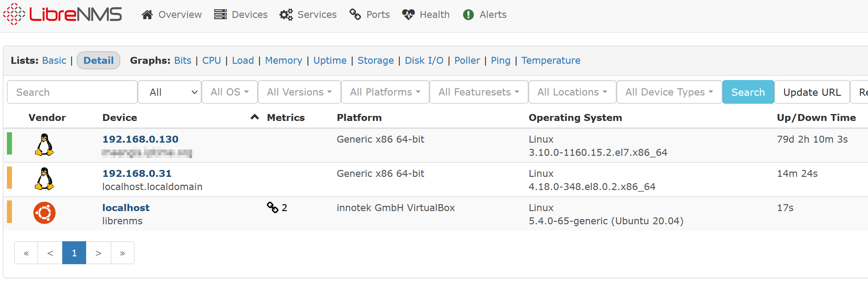Toggle the Device column sort arrow
This screenshot has height=289, width=868.
click(255, 117)
